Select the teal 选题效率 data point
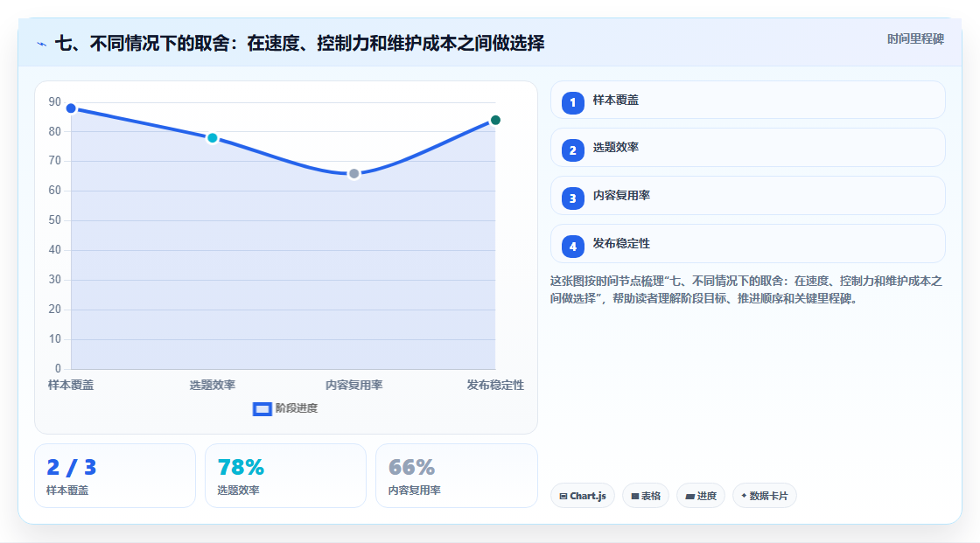 tap(213, 138)
